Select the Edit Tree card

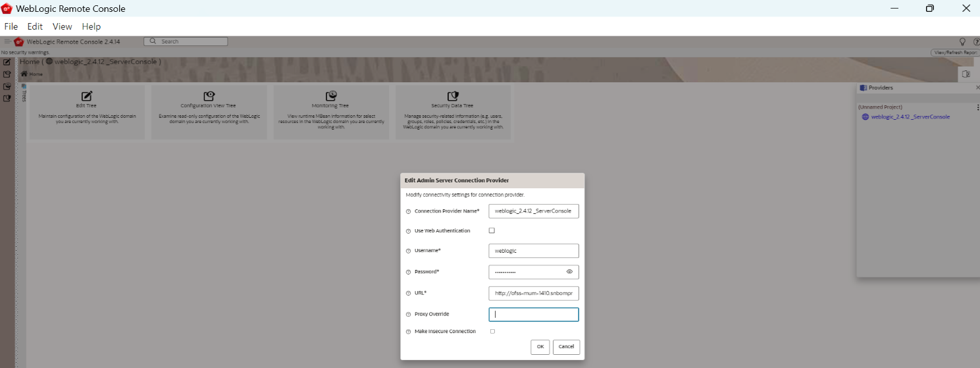tap(86, 112)
